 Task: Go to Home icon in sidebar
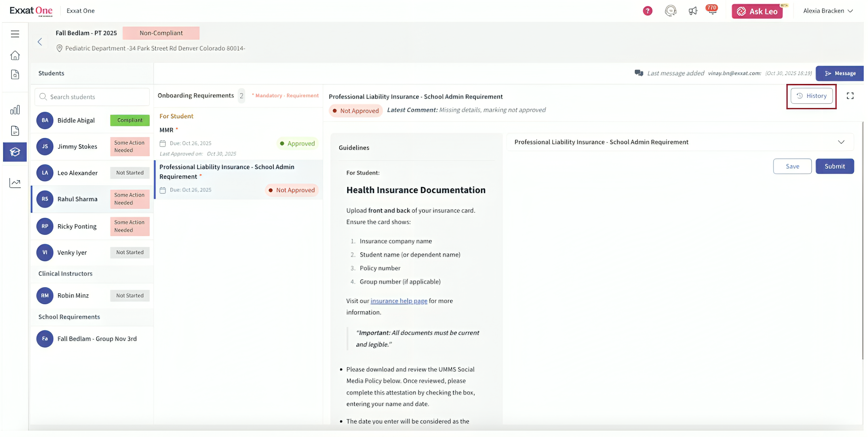15,55
